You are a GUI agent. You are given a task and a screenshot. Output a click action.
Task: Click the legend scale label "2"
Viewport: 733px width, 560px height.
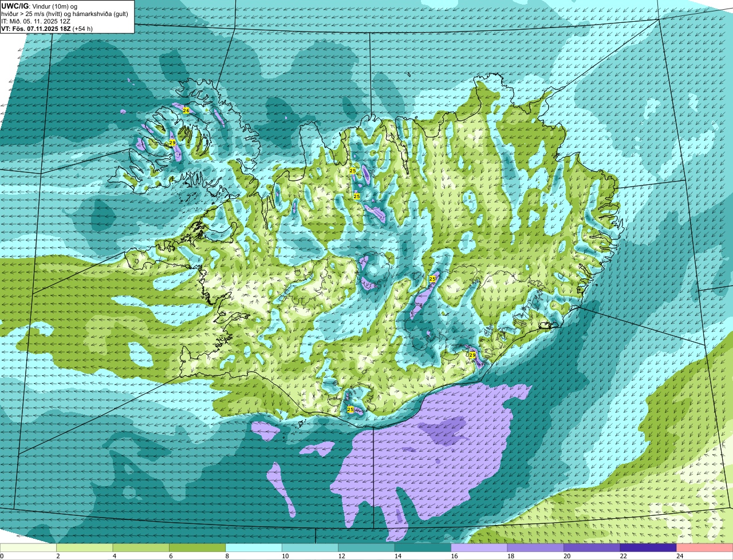[58, 555]
